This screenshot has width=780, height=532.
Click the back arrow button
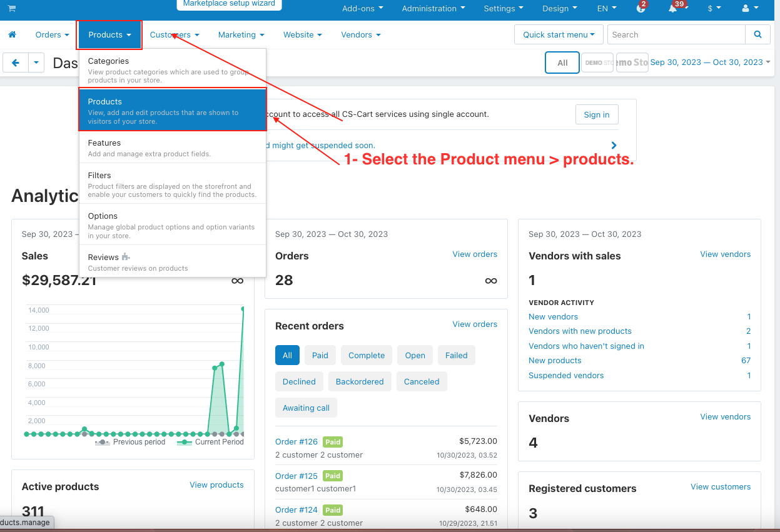[16, 63]
